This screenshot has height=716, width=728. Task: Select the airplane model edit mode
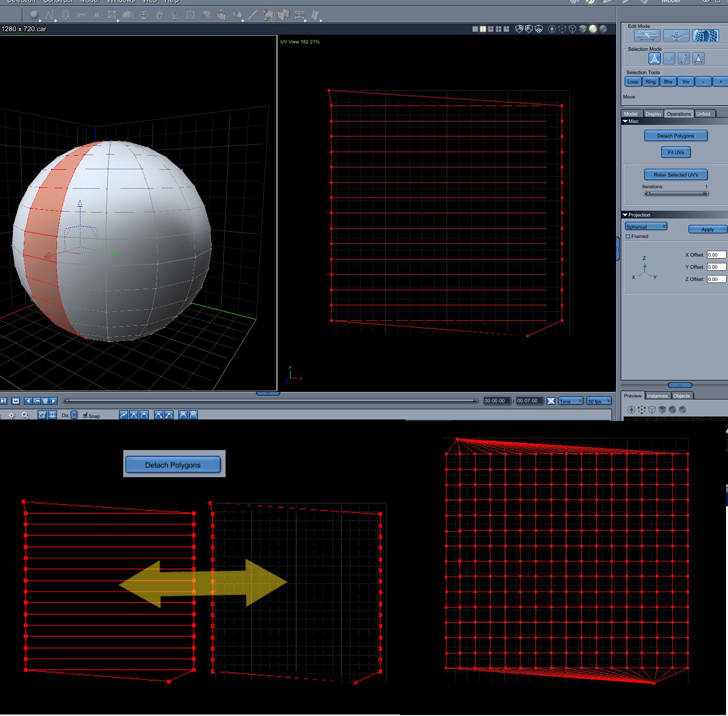(x=676, y=36)
